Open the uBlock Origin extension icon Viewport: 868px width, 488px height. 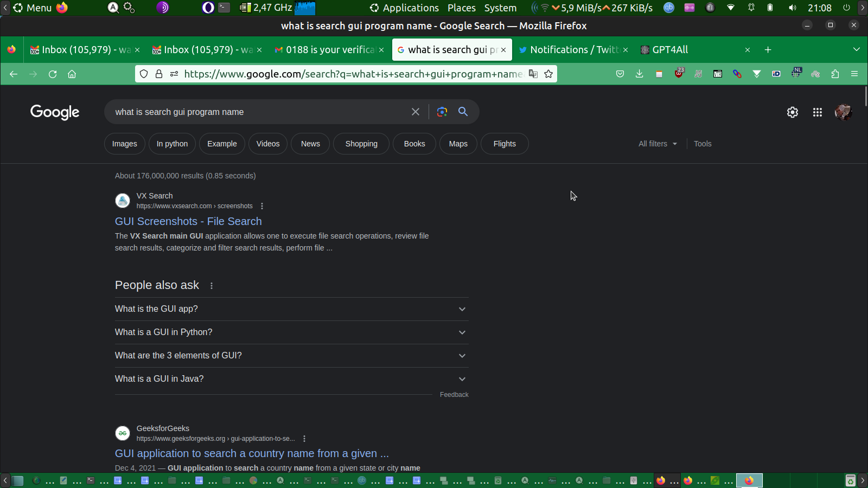coord(679,73)
